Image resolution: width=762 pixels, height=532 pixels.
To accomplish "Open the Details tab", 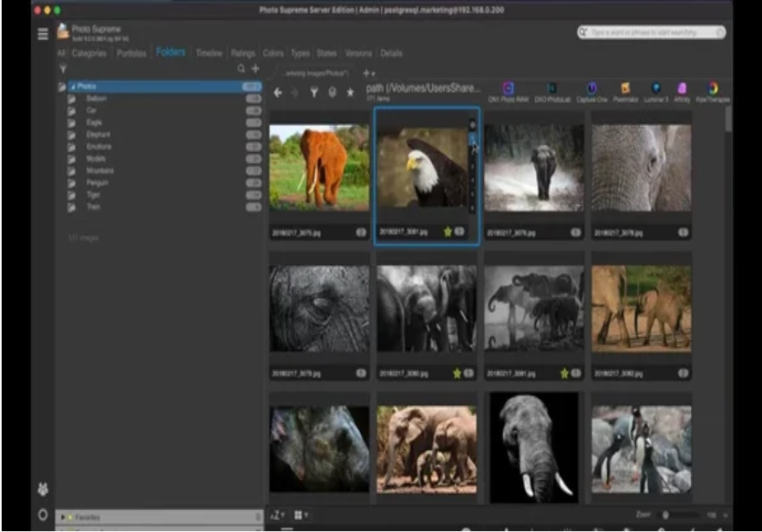I will 391,54.
